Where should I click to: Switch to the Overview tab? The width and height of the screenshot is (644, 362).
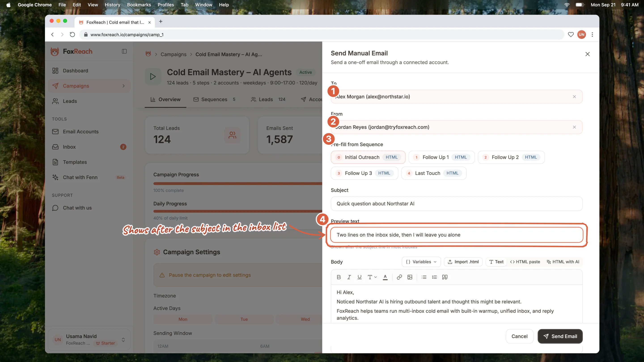tap(165, 99)
